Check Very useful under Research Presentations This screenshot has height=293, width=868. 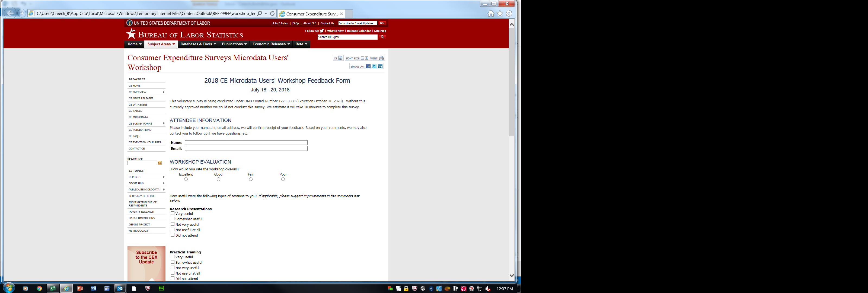coord(173,214)
